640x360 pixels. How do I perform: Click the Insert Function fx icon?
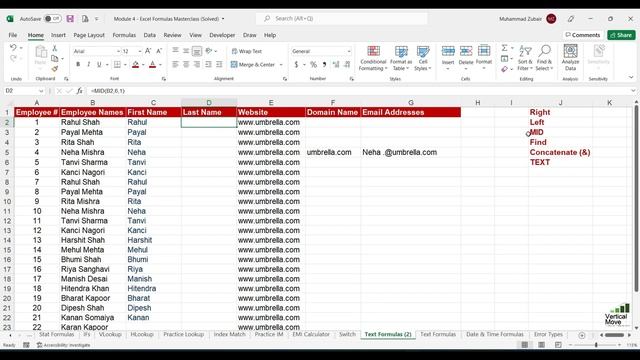click(x=80, y=91)
